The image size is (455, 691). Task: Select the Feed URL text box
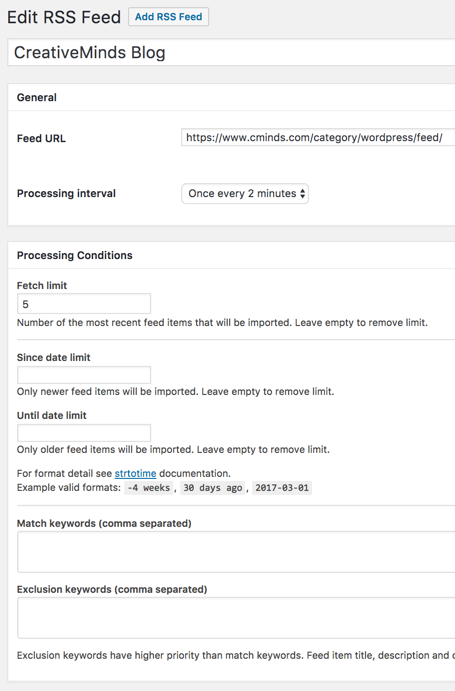point(318,137)
